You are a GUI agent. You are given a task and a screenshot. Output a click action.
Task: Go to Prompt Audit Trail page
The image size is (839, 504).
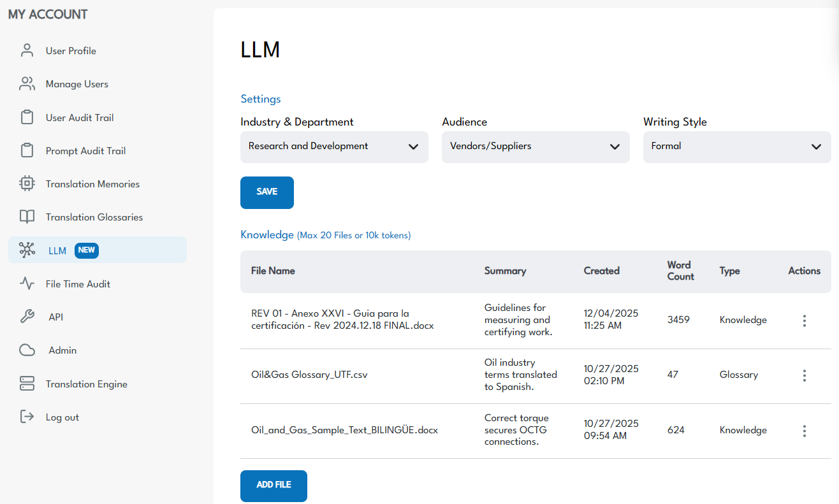(x=85, y=151)
